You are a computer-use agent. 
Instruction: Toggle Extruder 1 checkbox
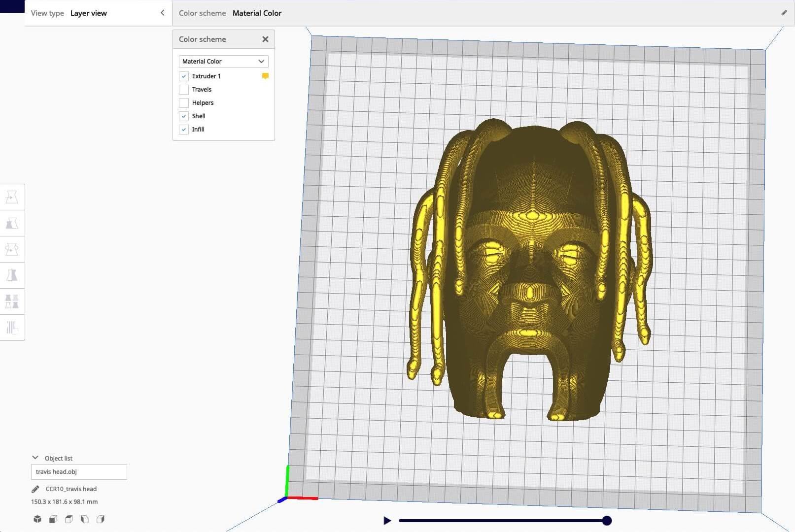184,76
